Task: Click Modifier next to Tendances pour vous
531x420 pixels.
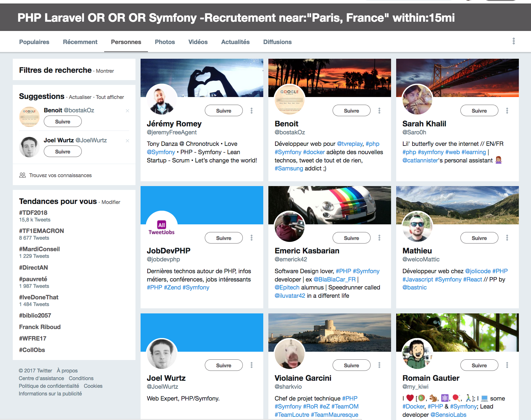Action: (x=111, y=202)
